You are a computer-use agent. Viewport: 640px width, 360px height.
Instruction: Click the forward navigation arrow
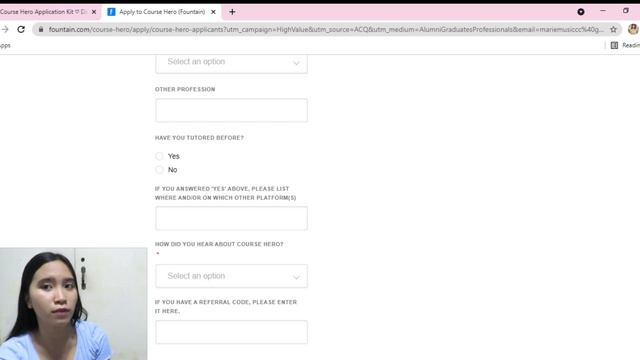(x=5, y=29)
